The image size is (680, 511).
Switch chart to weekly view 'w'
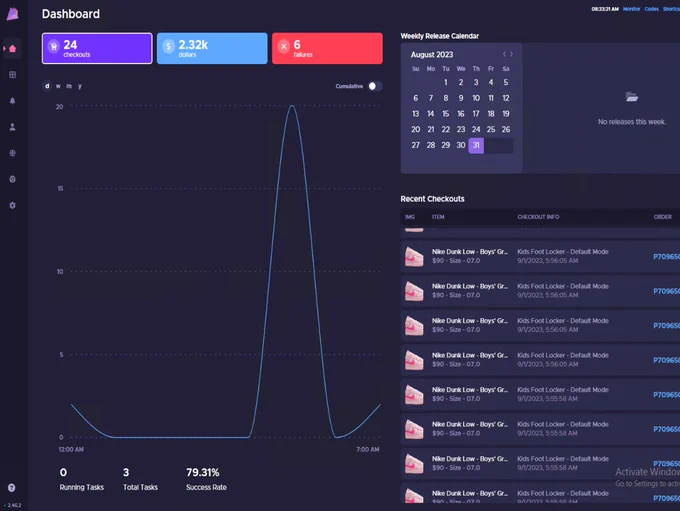pos(58,86)
